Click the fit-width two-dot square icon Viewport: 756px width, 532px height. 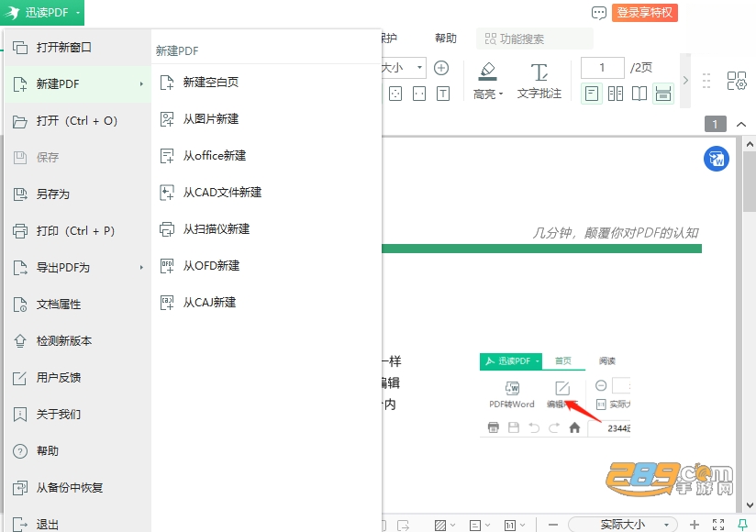coord(419,94)
